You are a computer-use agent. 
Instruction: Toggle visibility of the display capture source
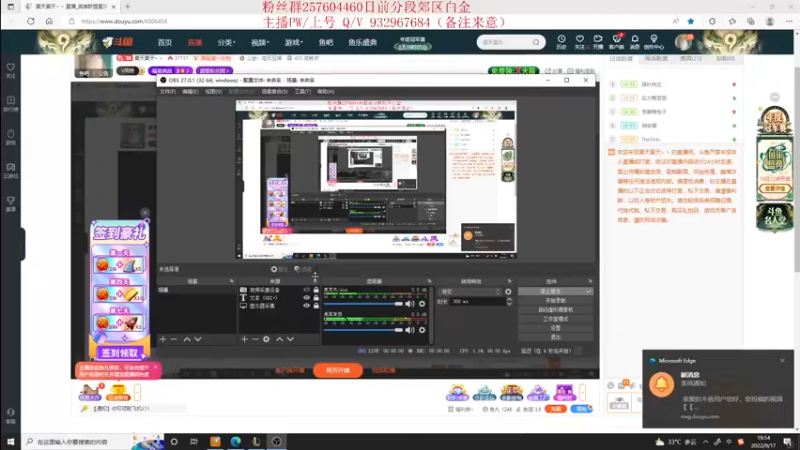(x=307, y=306)
